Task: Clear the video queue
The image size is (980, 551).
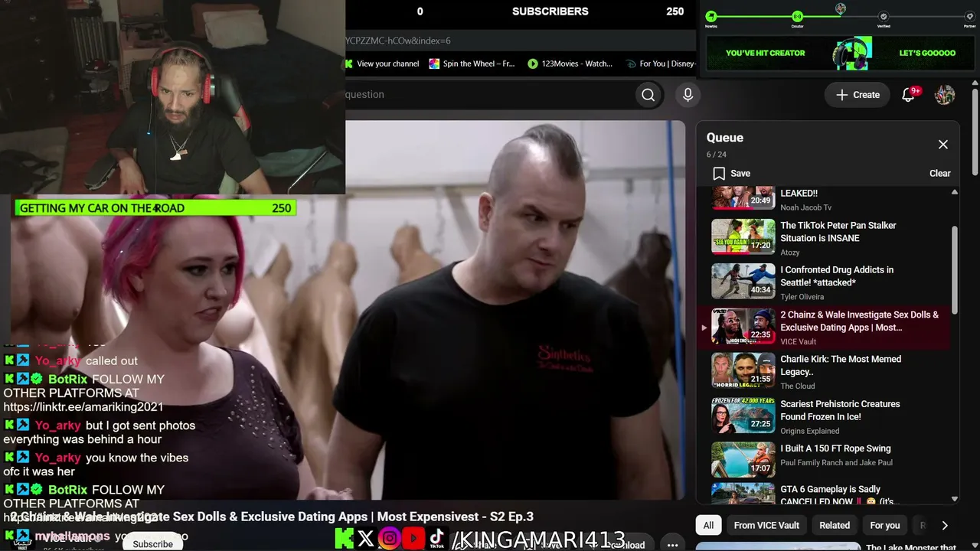Action: pos(939,174)
